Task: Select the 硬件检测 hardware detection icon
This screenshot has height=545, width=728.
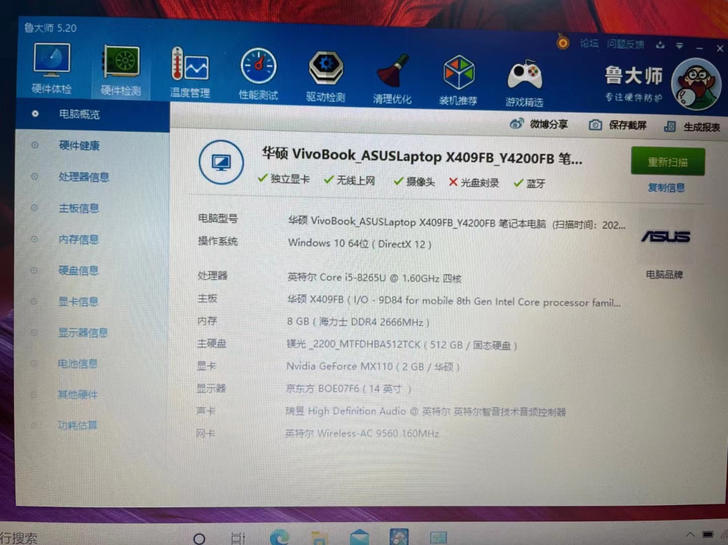Action: [x=121, y=71]
